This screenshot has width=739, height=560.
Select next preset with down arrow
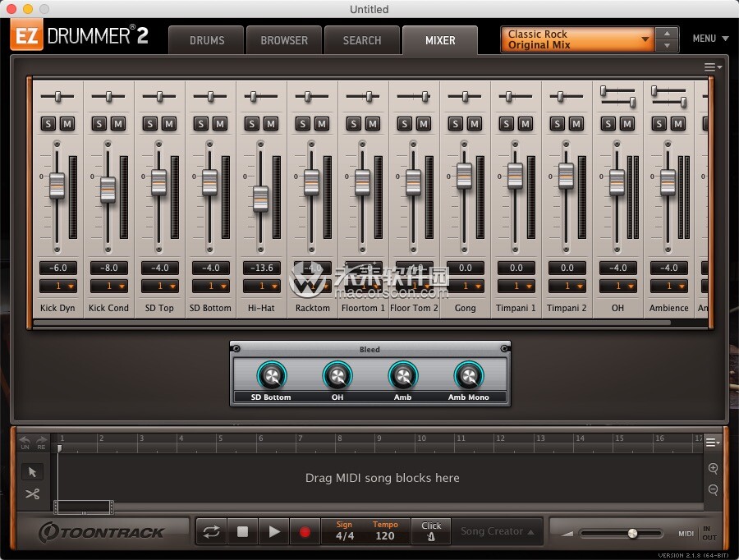667,45
